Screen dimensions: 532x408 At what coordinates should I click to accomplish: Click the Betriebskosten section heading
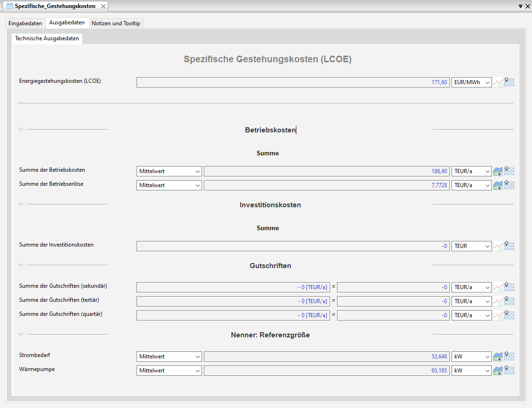point(270,130)
